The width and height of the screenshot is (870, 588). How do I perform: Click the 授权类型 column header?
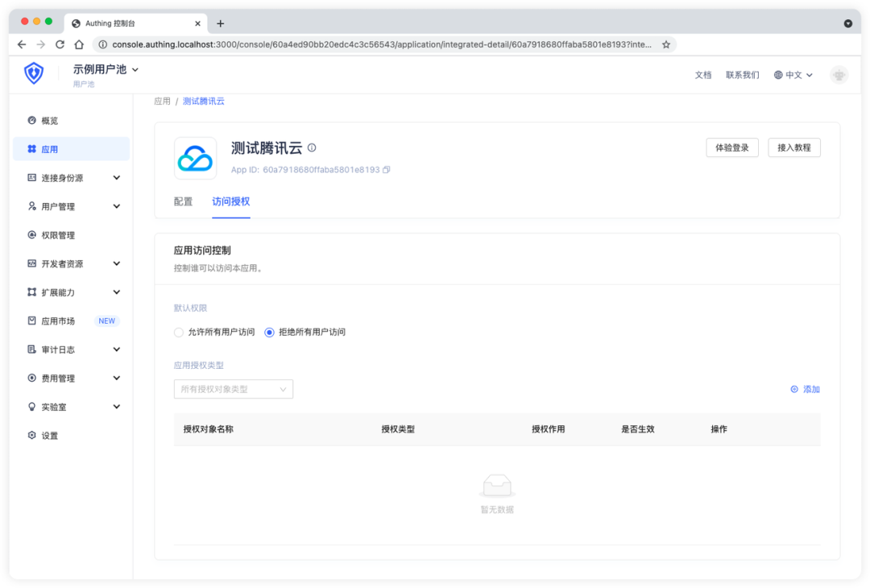pyautogui.click(x=398, y=429)
